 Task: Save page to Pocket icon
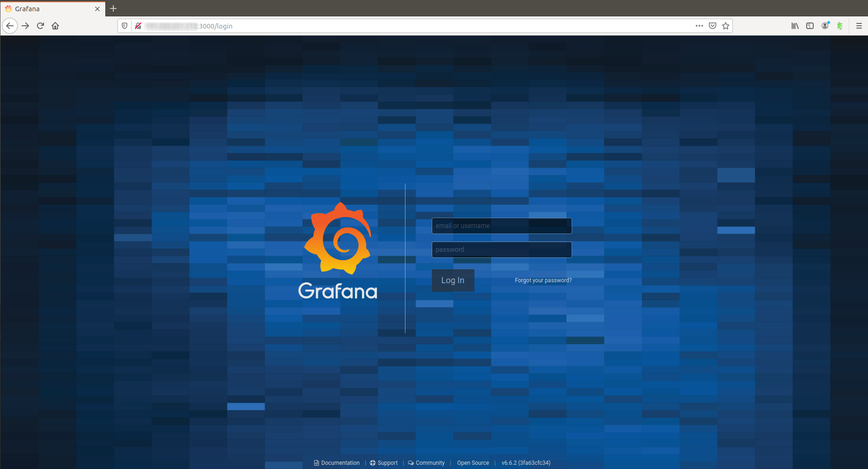713,26
